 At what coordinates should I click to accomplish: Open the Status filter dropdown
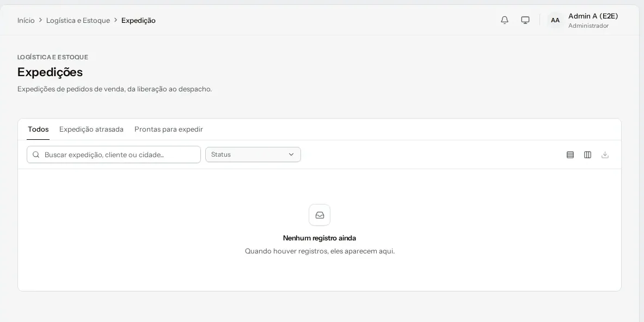(x=253, y=154)
